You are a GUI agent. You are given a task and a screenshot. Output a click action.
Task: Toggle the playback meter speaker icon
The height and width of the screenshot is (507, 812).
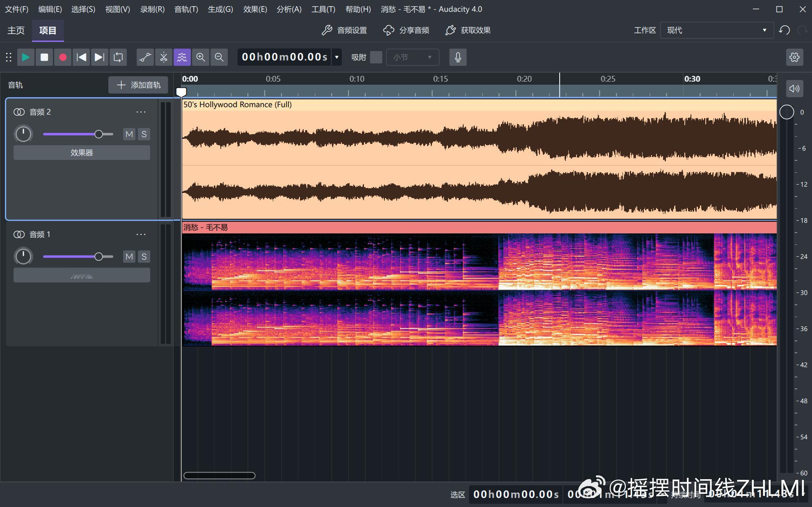coord(794,88)
